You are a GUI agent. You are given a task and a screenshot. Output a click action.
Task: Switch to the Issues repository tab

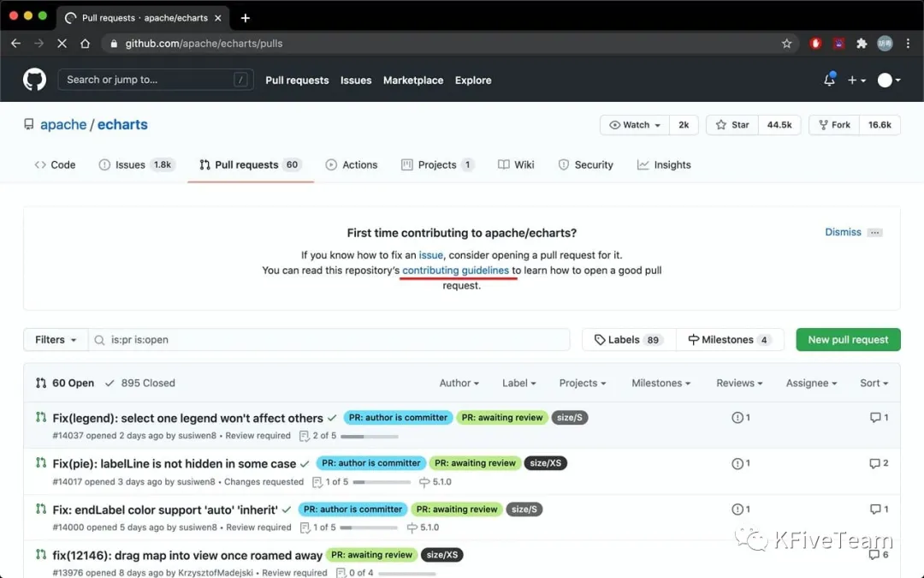click(137, 165)
